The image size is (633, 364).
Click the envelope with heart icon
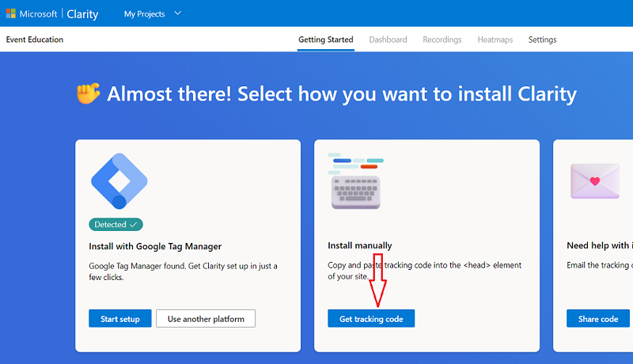point(595,180)
